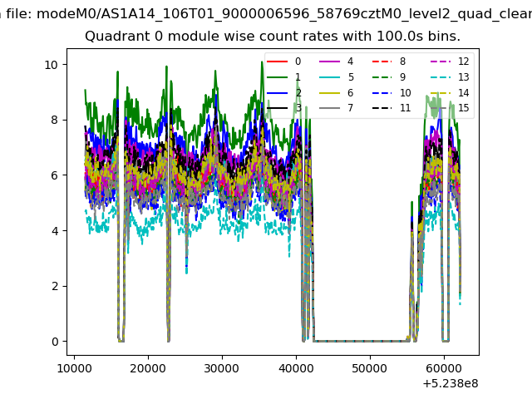The height and width of the screenshot is (399, 532).
Task: Click legend label 9
Action: 402,77
